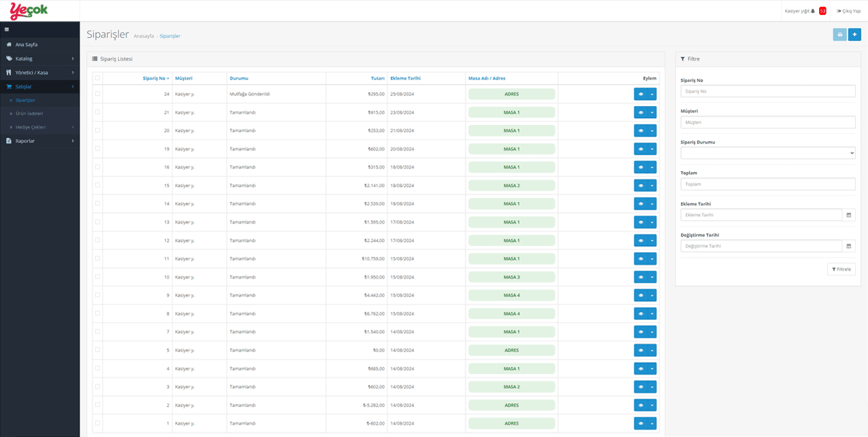This screenshot has width=868, height=437.
Task: View order 12 with its eye button
Action: [x=640, y=241]
